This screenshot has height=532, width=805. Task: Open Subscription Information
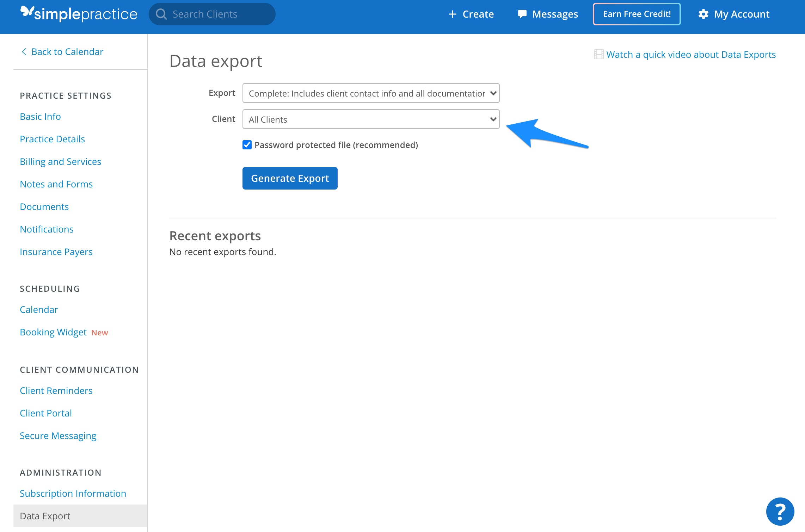click(x=73, y=493)
